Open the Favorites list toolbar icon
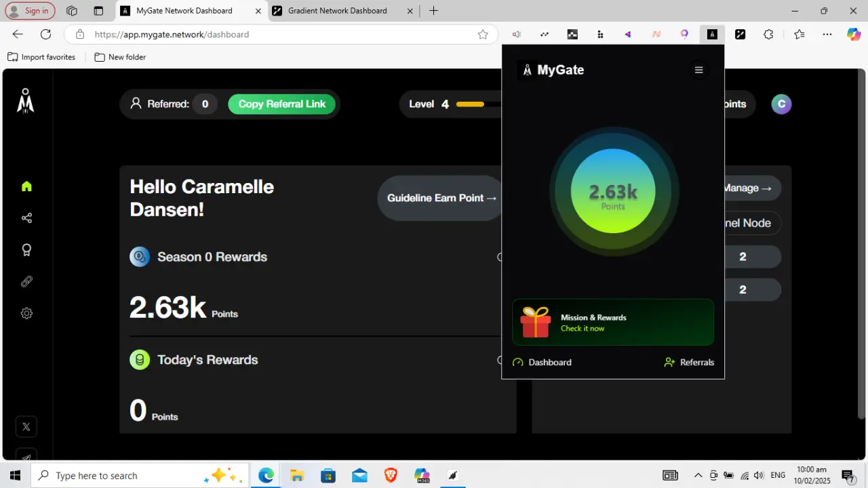Image resolution: width=868 pixels, height=488 pixels. pos(800,35)
